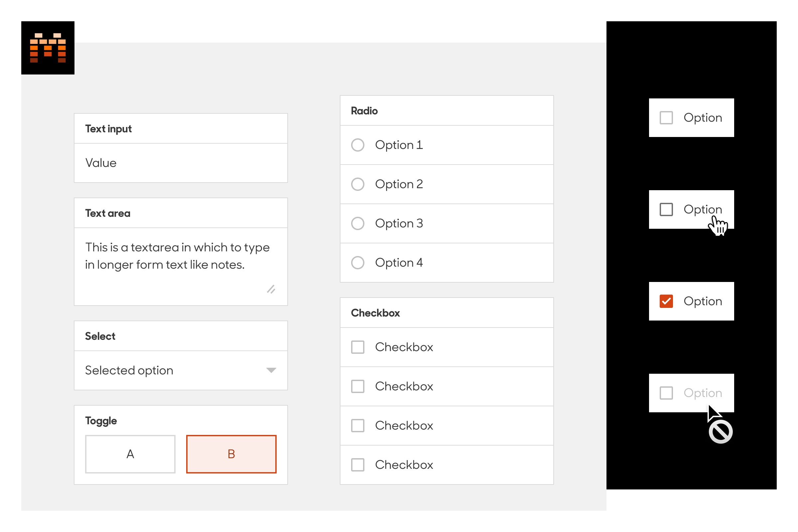The image size is (798, 532).
Task: Click the Option 1 label text
Action: tap(399, 145)
